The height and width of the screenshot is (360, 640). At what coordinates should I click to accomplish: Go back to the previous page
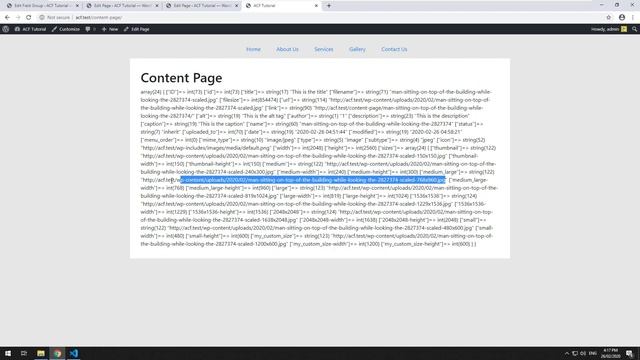click(x=7, y=18)
